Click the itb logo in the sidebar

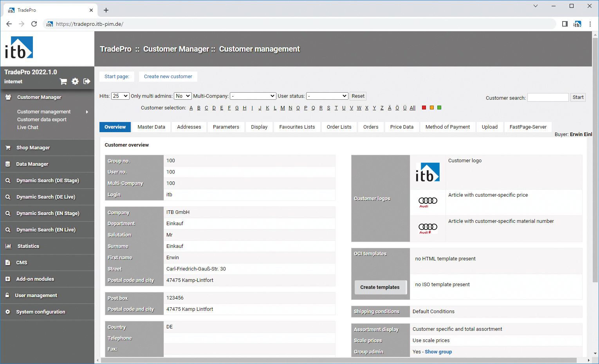pyautogui.click(x=19, y=48)
